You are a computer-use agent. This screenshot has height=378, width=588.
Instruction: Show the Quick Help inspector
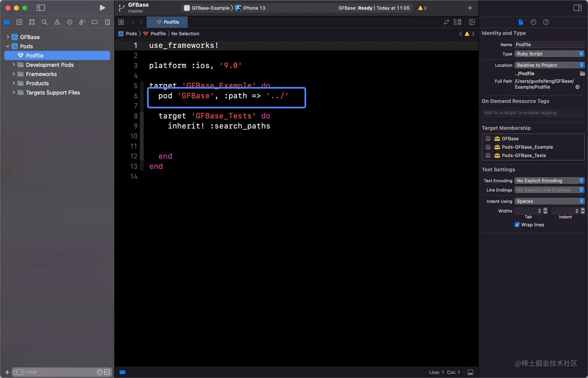coord(546,22)
